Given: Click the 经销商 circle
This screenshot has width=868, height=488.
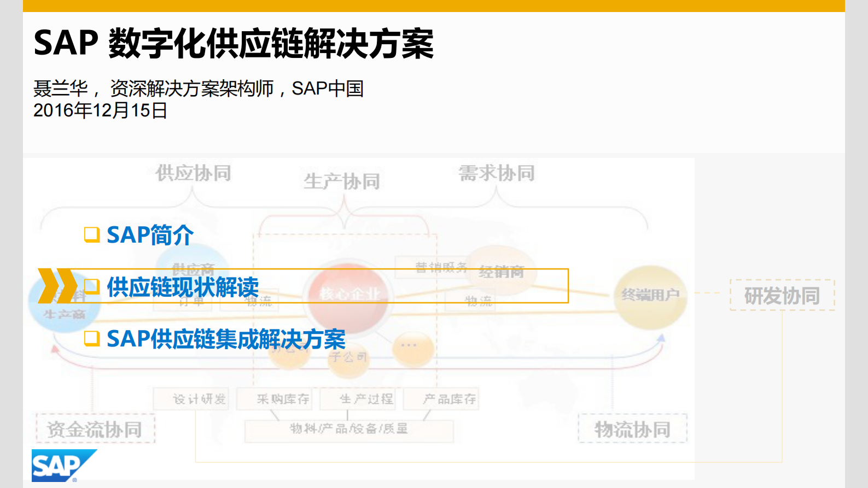Looking at the screenshot, I should point(501,271).
